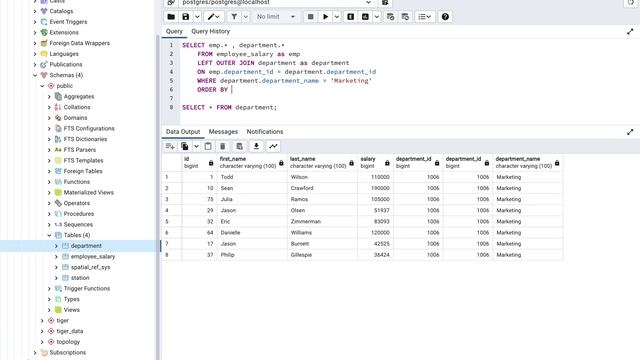Open the postgres@localhost connection dropdown
The width and height of the screenshot is (640, 360).
276,2
